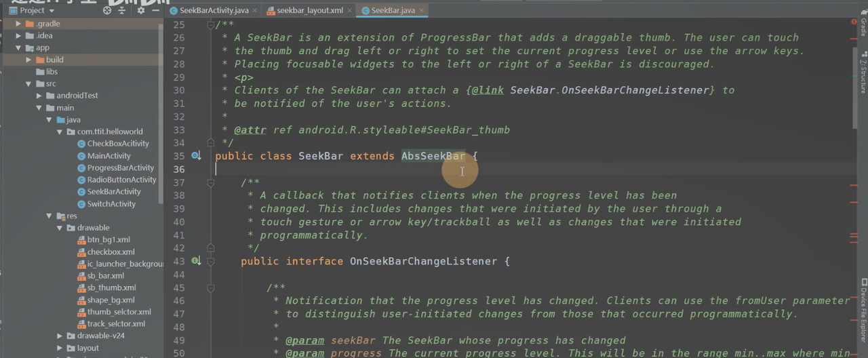The image size is (868, 358).
Task: Click gutter override icon on line 35
Action: coord(196,156)
